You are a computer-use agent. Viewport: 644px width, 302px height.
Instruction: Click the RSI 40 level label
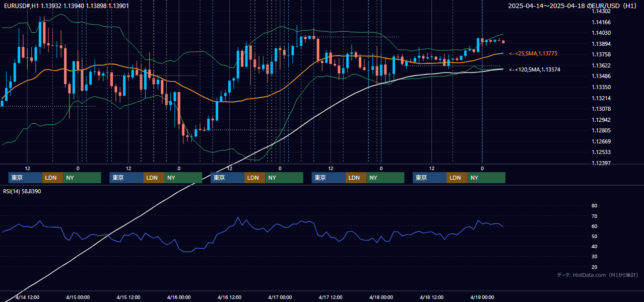click(594, 247)
